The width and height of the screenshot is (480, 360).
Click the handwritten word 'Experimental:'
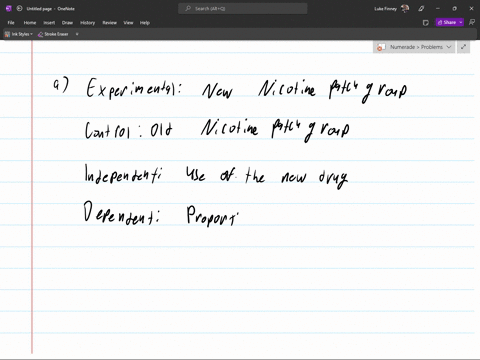(134, 88)
